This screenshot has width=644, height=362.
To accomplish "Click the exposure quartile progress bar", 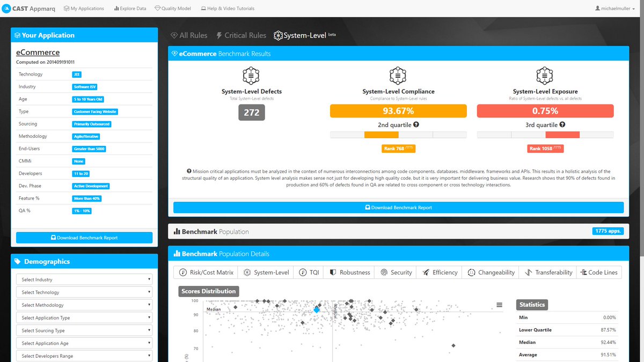I will point(545,135).
